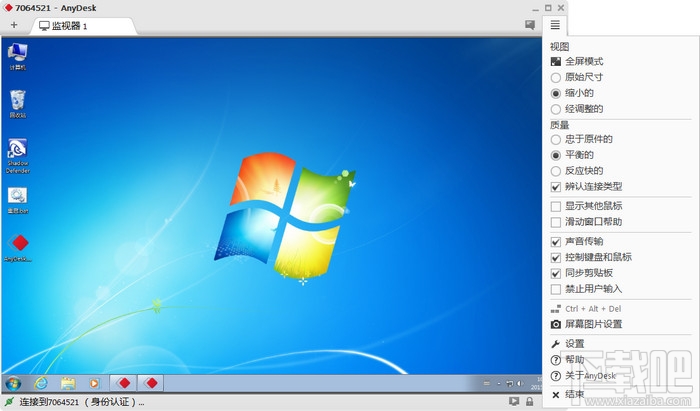700x411 pixels.
Task: Click the monitor icon in the status bar
Action: click(x=514, y=402)
